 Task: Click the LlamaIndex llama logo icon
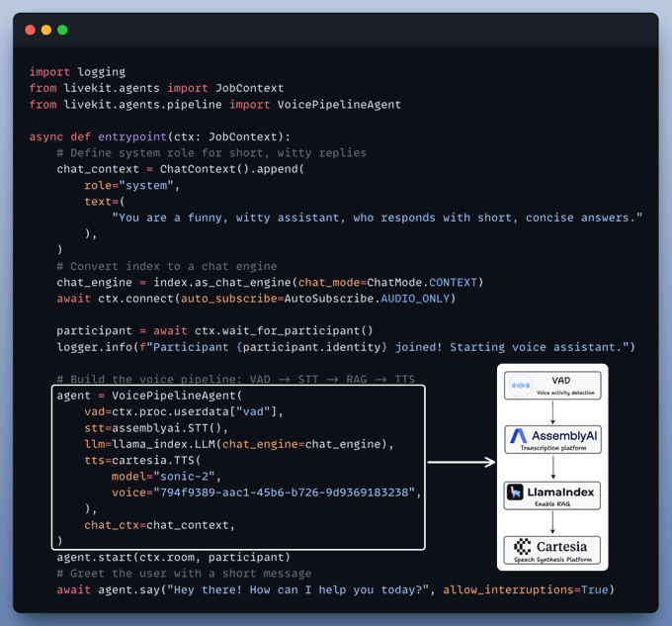516,492
